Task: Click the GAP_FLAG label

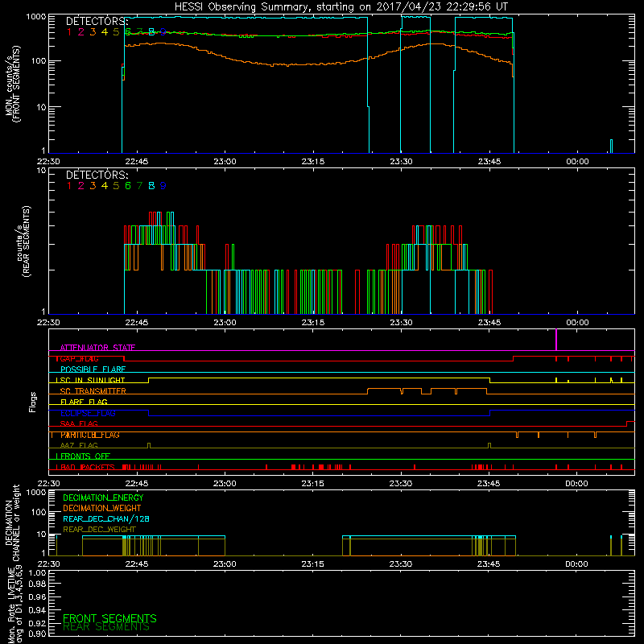Action: coord(79,358)
